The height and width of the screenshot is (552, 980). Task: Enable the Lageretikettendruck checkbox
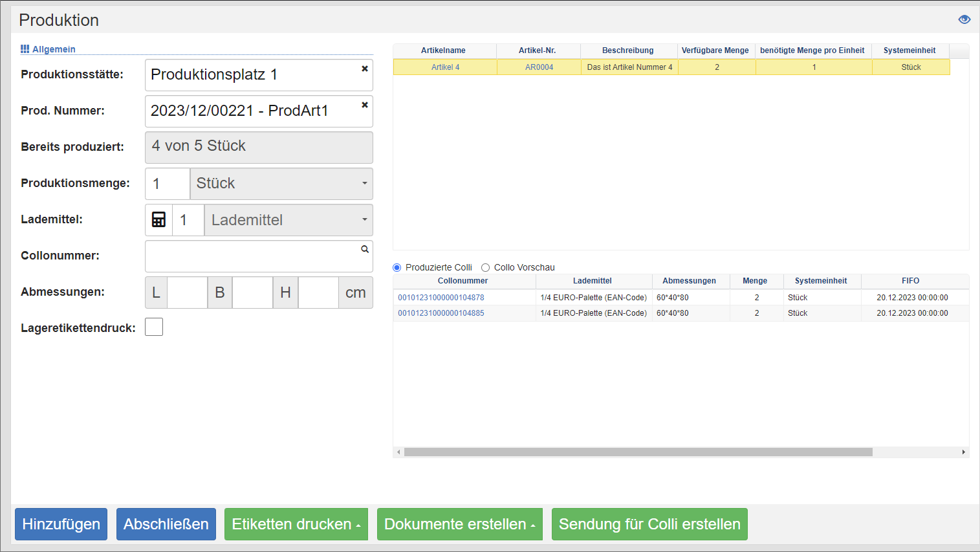[154, 327]
